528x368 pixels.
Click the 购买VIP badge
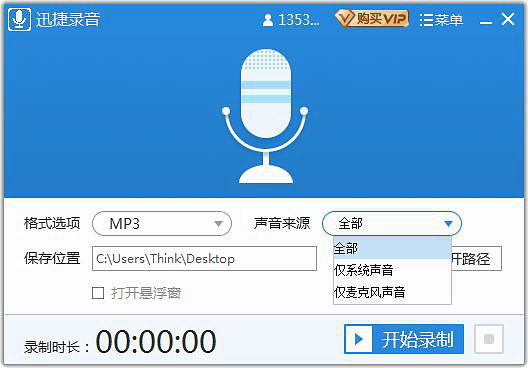[x=372, y=19]
